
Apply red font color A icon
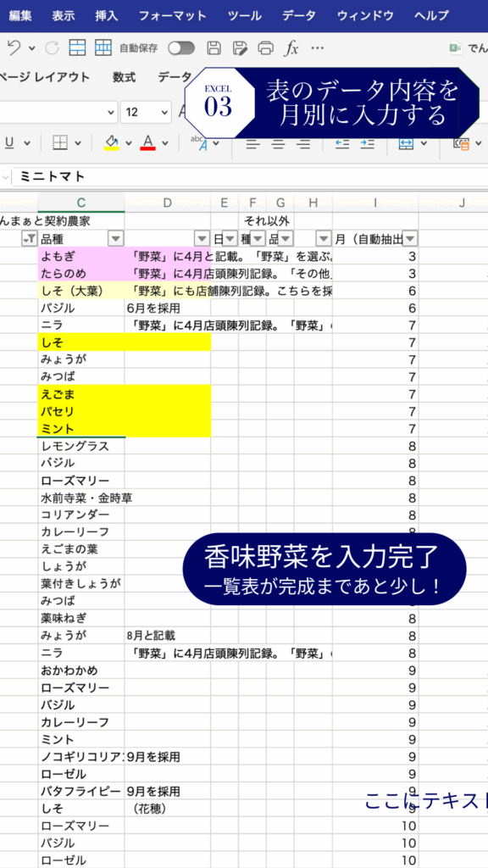pos(147,142)
